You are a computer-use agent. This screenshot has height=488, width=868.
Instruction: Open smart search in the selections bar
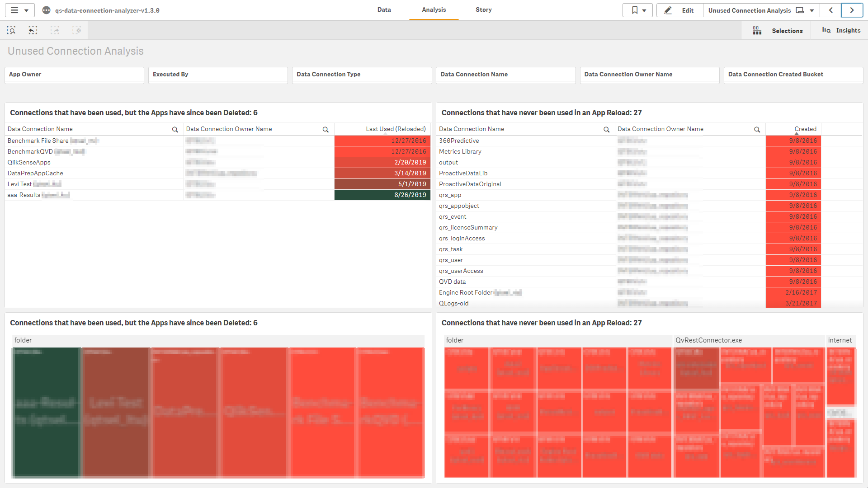tap(11, 30)
